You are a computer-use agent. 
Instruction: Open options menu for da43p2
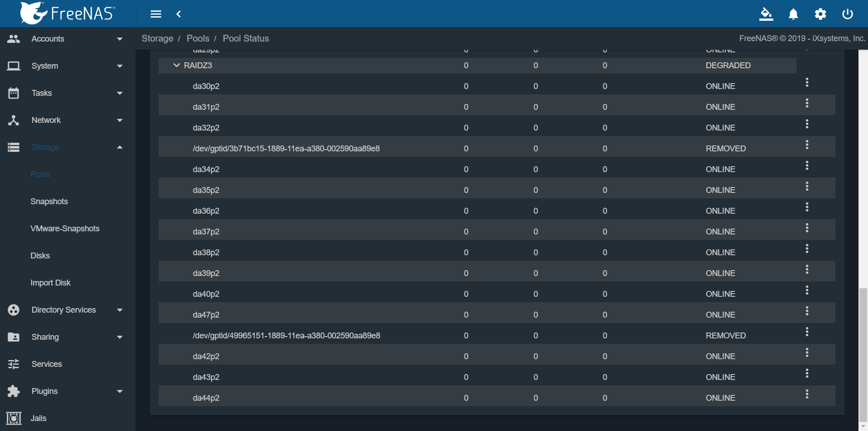click(807, 373)
